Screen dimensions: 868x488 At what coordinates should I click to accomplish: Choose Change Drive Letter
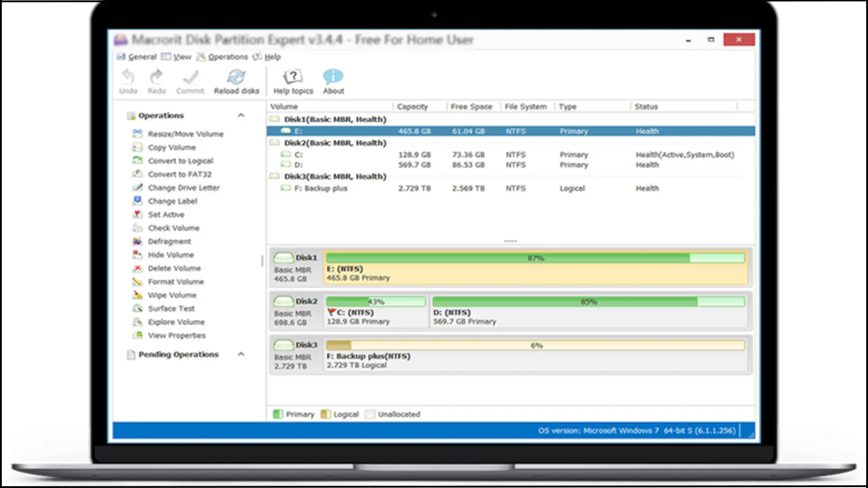coord(176,188)
